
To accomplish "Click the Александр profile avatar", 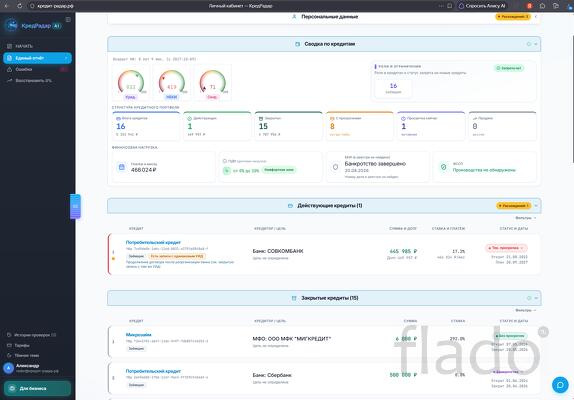I will pos(8,368).
